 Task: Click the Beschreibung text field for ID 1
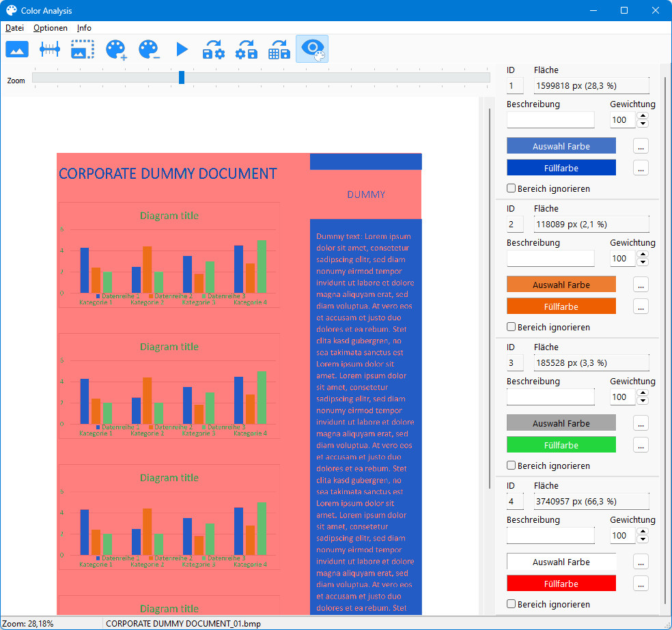pos(550,120)
